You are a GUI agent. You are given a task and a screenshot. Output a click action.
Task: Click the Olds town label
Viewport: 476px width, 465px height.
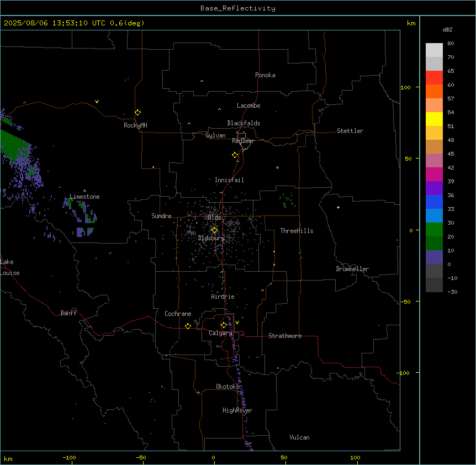(214, 218)
